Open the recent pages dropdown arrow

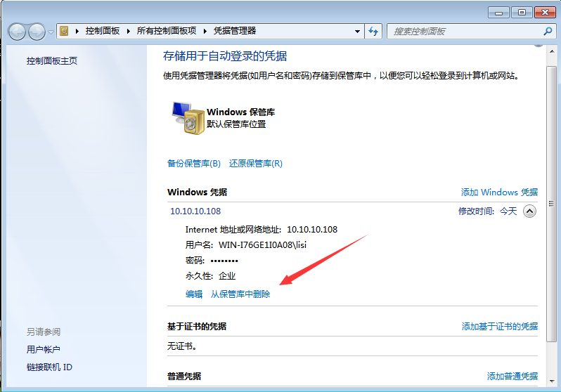[51, 32]
